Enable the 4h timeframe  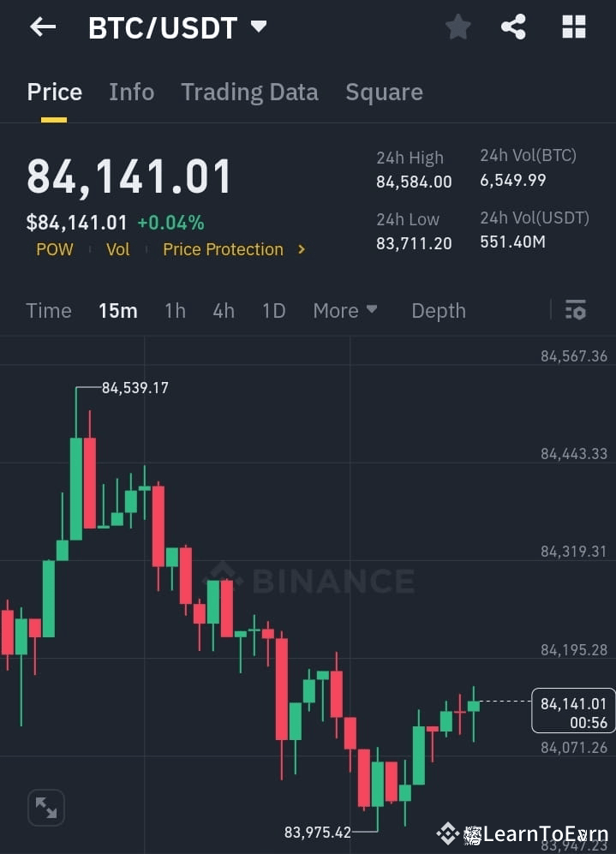[224, 310]
